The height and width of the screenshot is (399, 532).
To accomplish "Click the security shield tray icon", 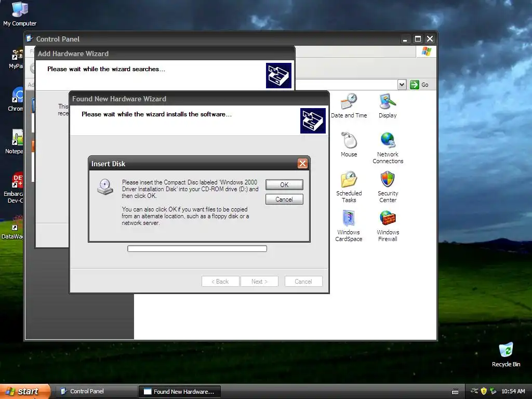I will tap(484, 391).
